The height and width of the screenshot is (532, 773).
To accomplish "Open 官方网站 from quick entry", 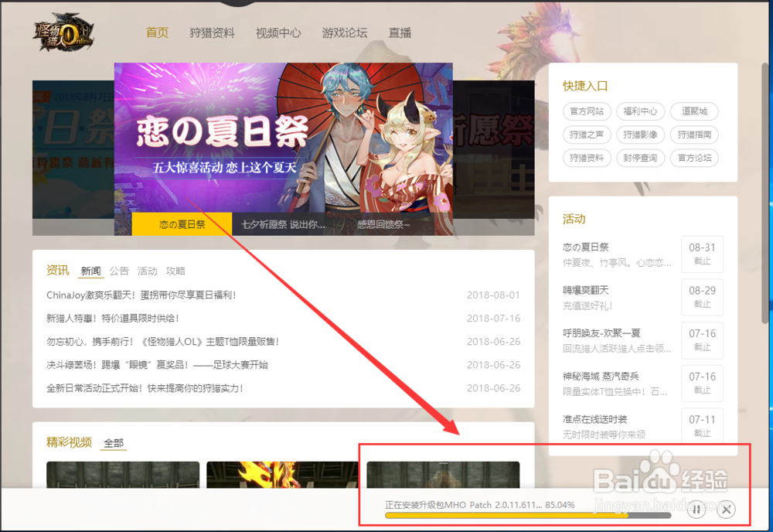I will (586, 111).
